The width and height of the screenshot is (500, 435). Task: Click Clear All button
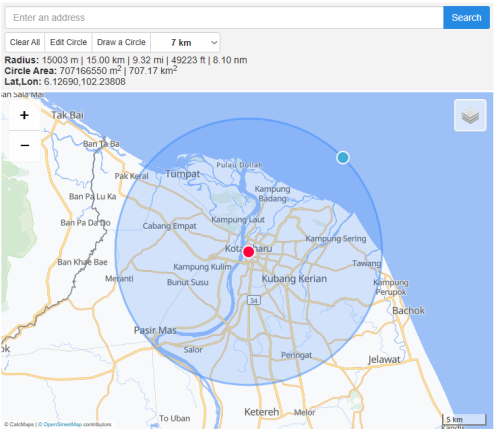click(x=25, y=42)
